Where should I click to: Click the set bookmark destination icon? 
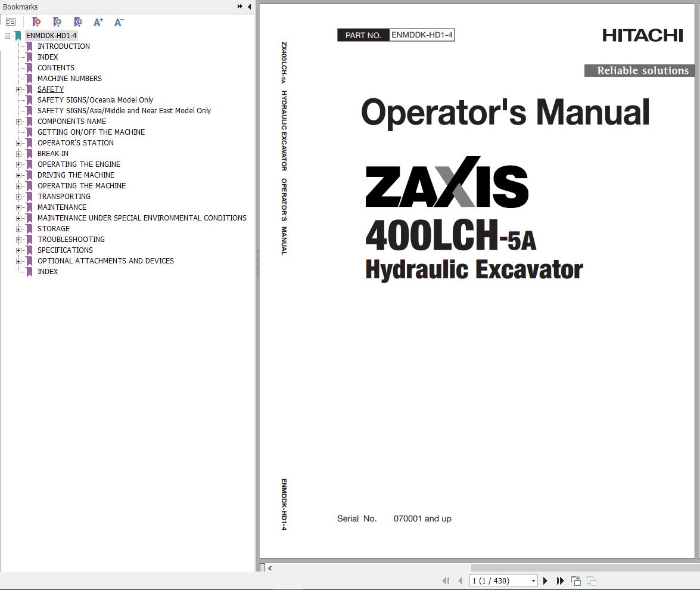pos(78,22)
